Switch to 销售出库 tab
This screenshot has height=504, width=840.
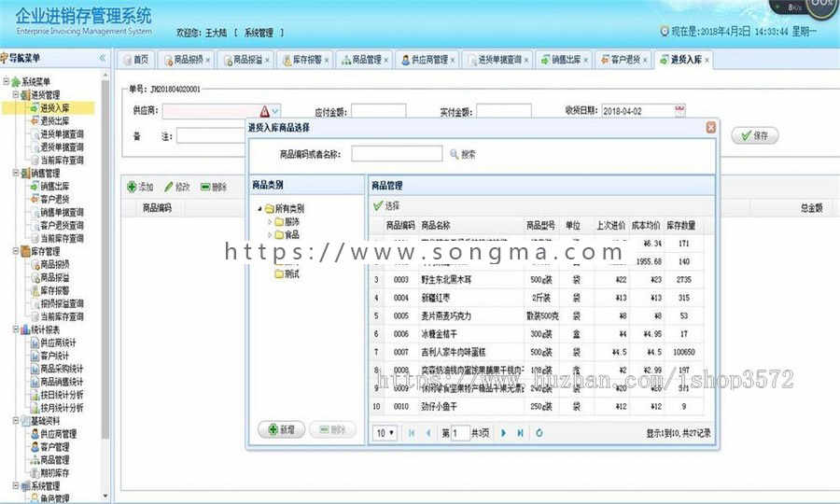pos(566,60)
